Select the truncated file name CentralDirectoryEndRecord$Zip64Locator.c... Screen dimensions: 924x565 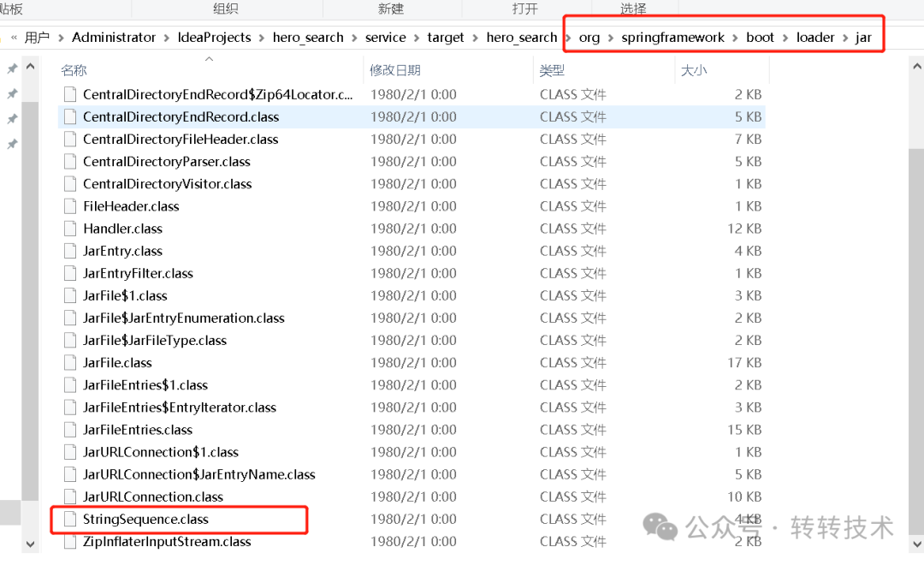tap(218, 94)
